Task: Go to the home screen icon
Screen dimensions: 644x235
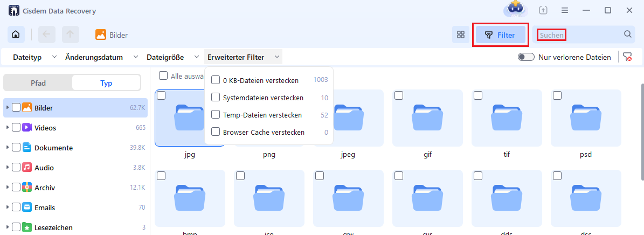Action: coord(16,35)
